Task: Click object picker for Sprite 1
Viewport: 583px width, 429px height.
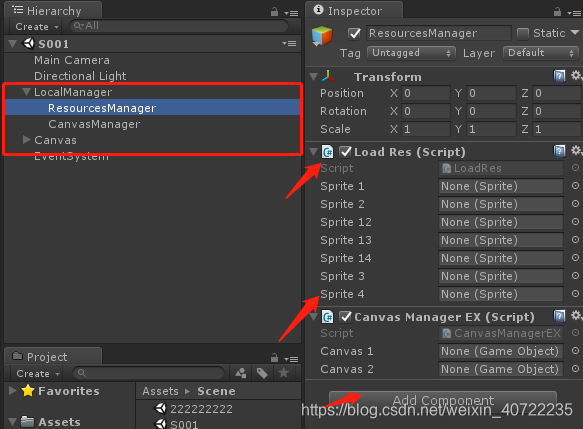Action: [x=575, y=186]
